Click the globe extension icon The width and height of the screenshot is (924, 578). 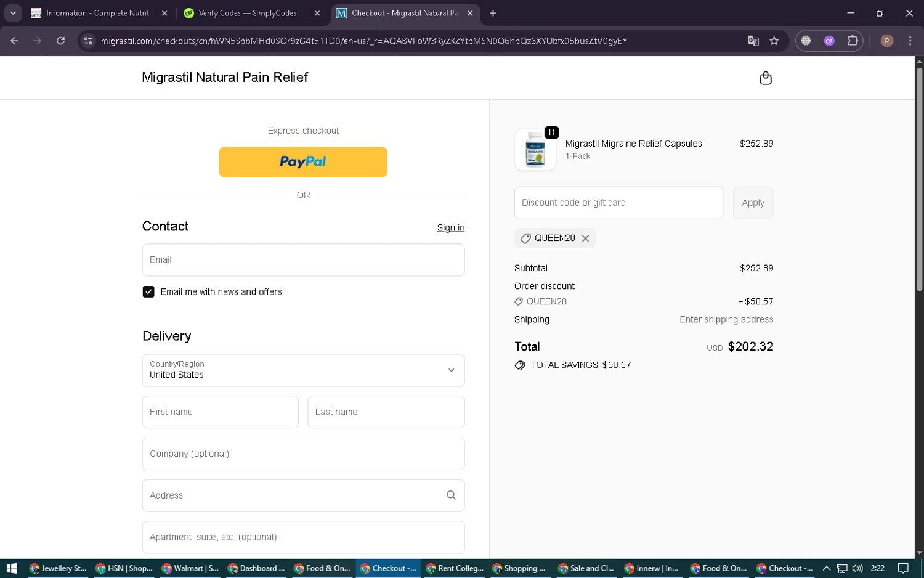tap(806, 41)
